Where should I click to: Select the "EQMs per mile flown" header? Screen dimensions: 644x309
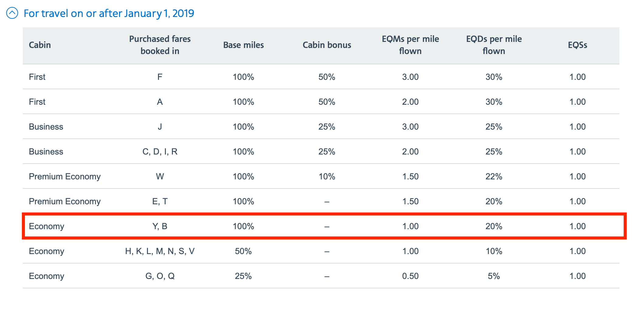(410, 45)
